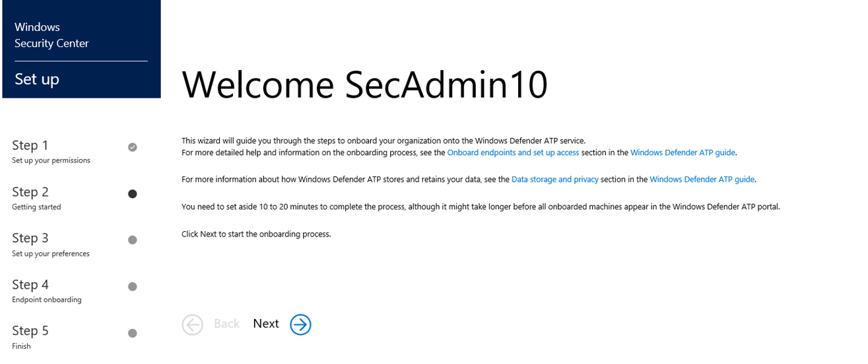
Task: Click the Step 1 completed checkmark icon
Action: pos(133,147)
